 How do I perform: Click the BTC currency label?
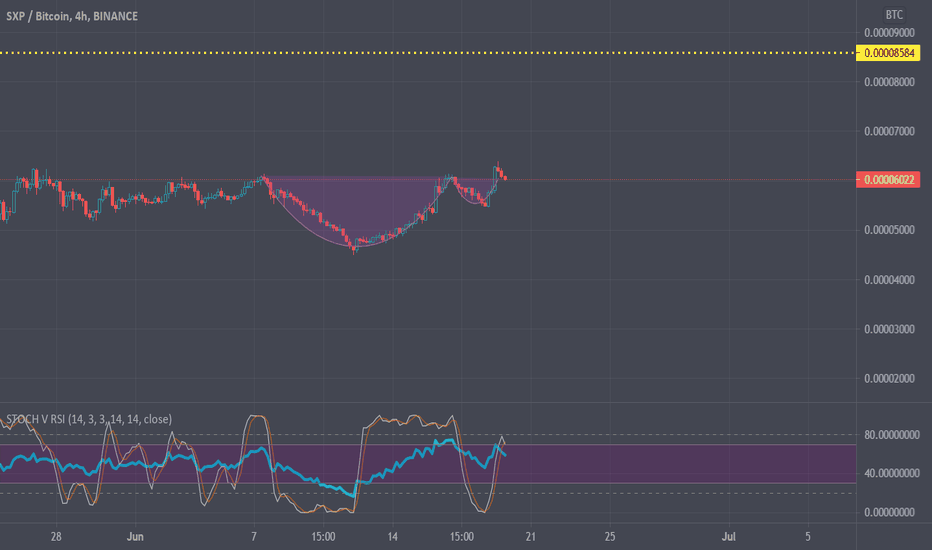click(x=894, y=15)
